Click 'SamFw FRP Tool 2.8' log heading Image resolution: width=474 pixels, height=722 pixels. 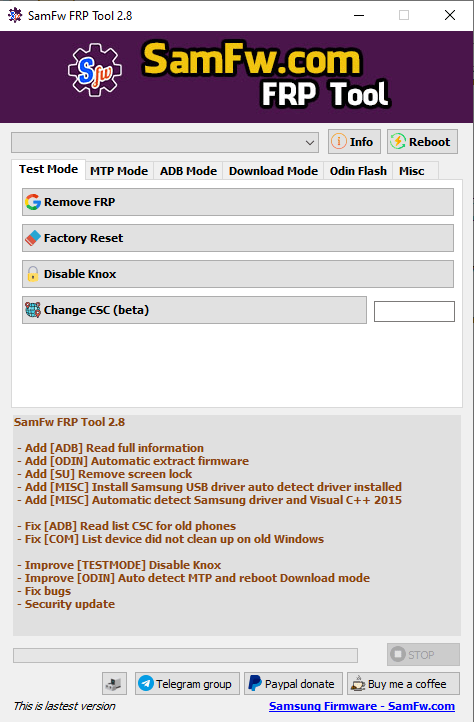69,422
